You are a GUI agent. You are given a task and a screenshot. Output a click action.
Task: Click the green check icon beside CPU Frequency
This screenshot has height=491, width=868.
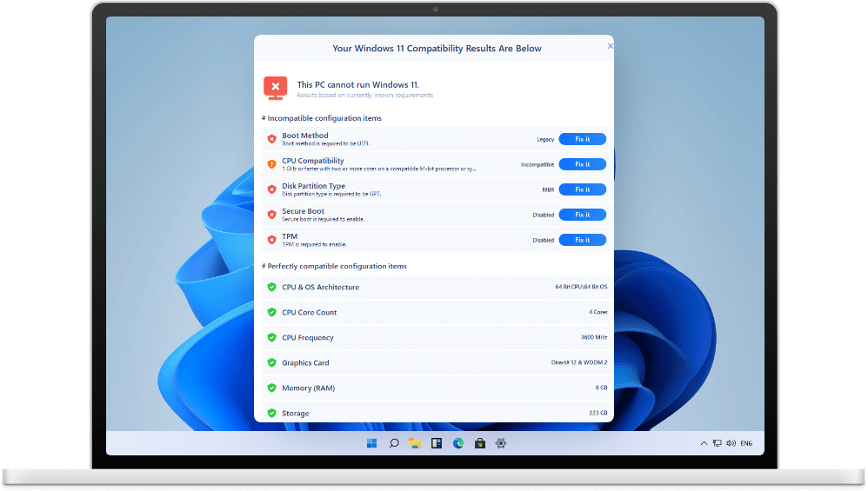[272, 337]
